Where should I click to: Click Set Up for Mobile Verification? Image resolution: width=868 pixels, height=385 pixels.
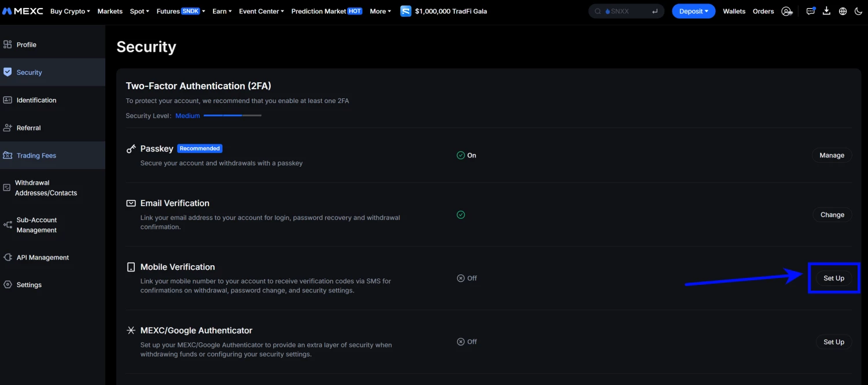834,278
